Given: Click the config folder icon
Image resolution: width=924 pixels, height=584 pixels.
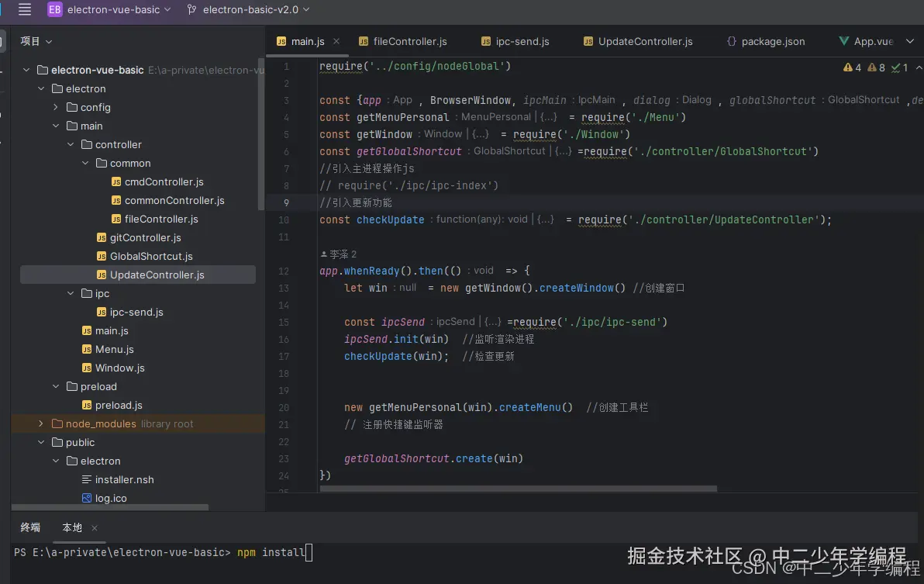Looking at the screenshot, I should tap(72, 107).
